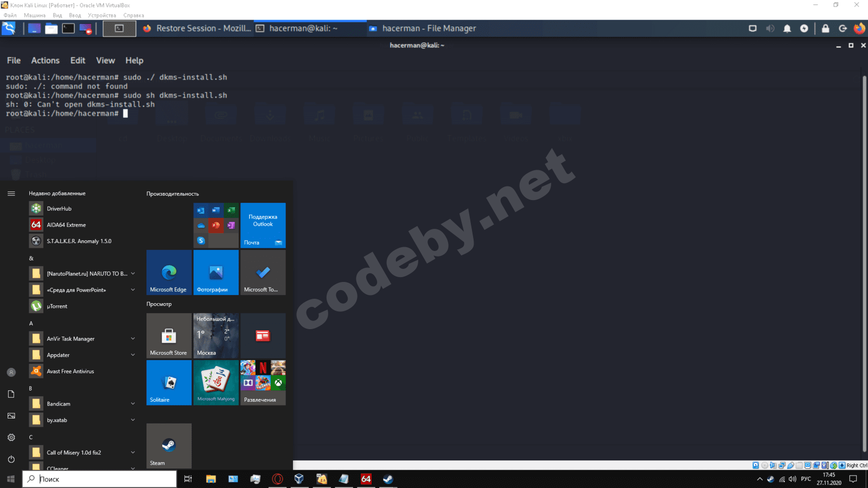The image size is (868, 488).
Task: Open the Microsoft Edge tile
Action: (x=169, y=272)
